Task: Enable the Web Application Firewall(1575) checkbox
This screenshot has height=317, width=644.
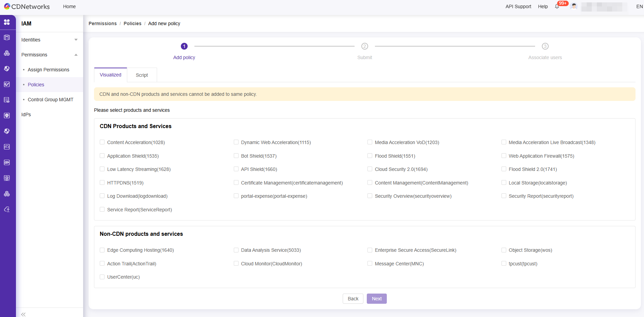Action: click(x=504, y=156)
